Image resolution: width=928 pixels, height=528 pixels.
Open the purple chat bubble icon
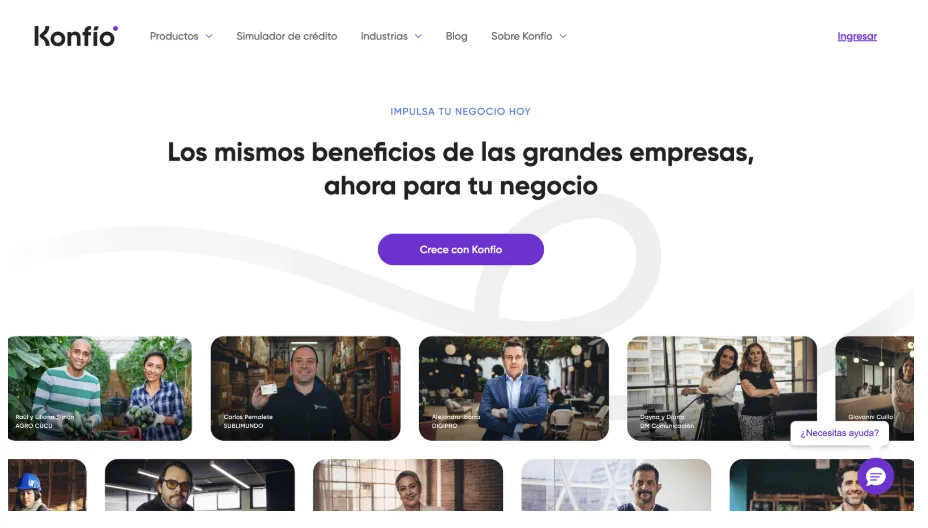[x=875, y=476]
